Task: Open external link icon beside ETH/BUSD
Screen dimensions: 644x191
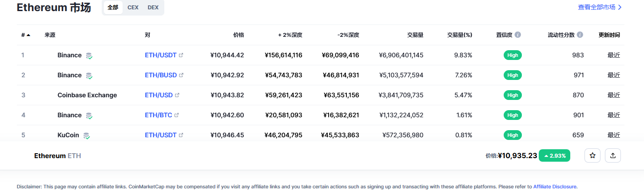Action: click(x=181, y=75)
